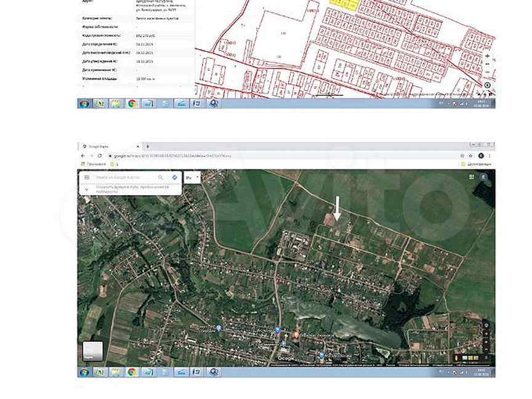Click the suggestion text under the search box
Viewport: 532px width, 399px height.
pyautogui.click(x=132, y=189)
